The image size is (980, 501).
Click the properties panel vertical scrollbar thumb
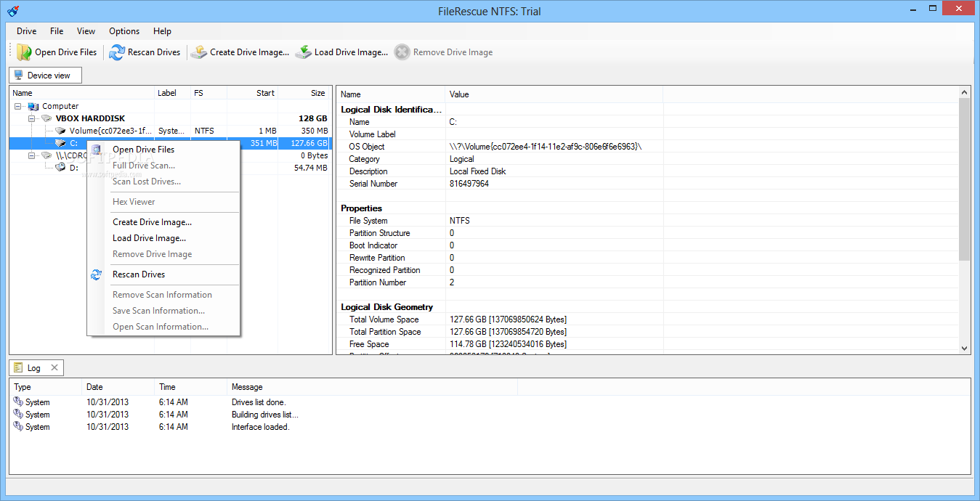tap(965, 179)
